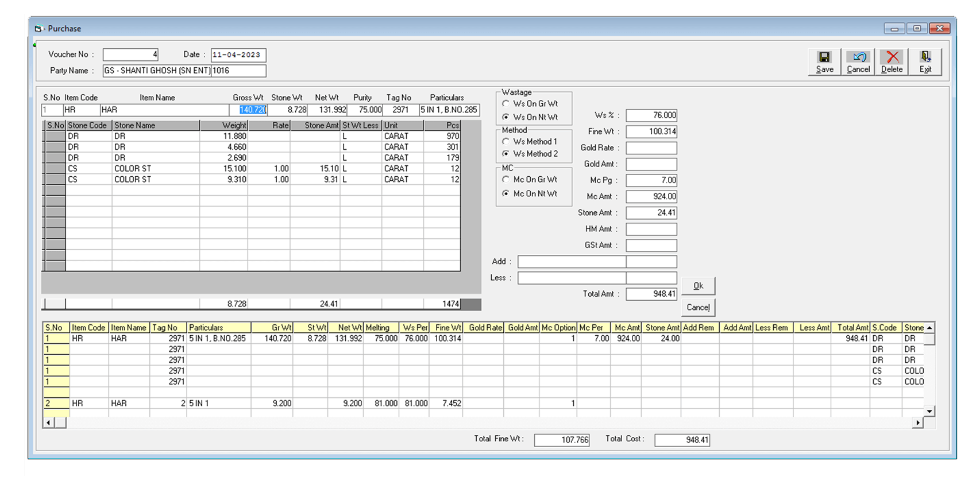Click the Tag No field 2971
980x477 pixels.
pyautogui.click(x=401, y=110)
